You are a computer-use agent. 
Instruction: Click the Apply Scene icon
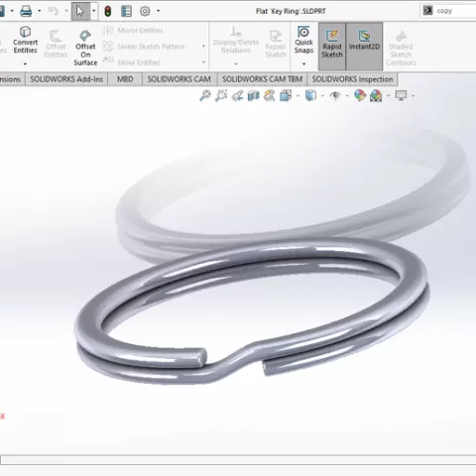[x=376, y=96]
